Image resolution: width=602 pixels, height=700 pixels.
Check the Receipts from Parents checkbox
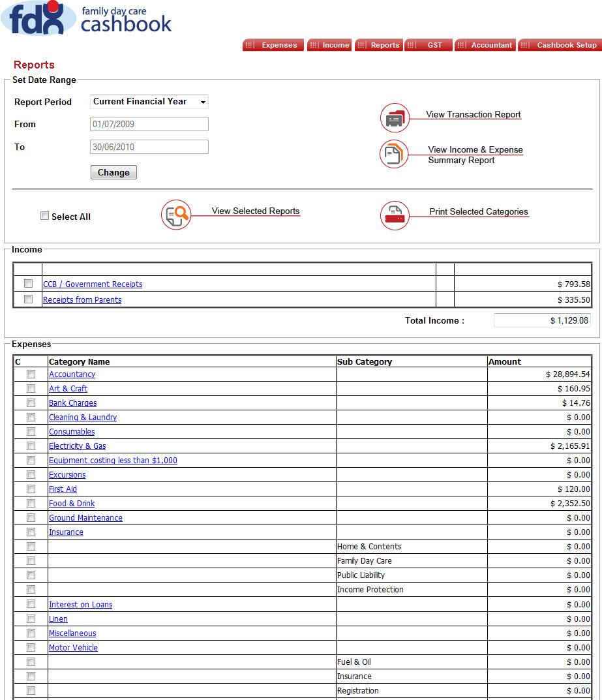click(x=29, y=299)
